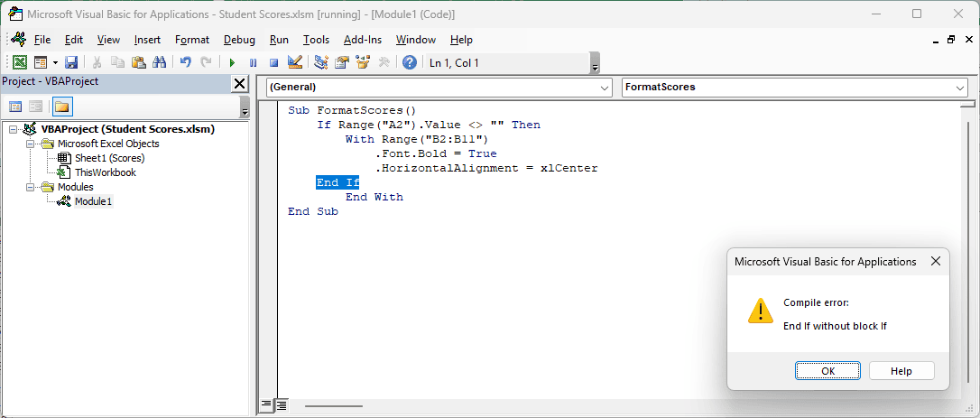Open the Object Browser toolbar icon
Screen dimensions: 980x418
coord(363,62)
